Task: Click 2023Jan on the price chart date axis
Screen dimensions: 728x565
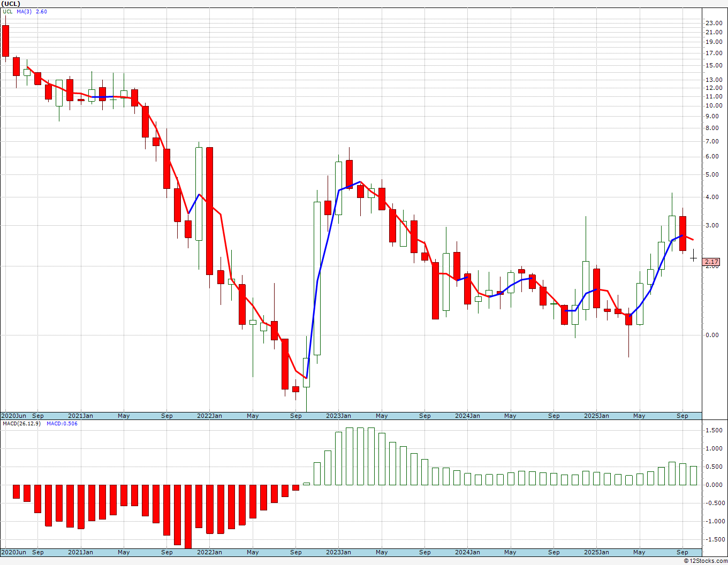Action: click(x=338, y=416)
